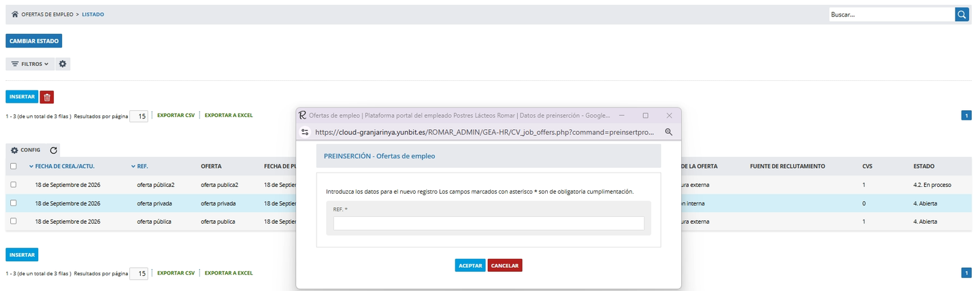
Task: Click the CVS value 0 in privada row
Action: (x=864, y=203)
